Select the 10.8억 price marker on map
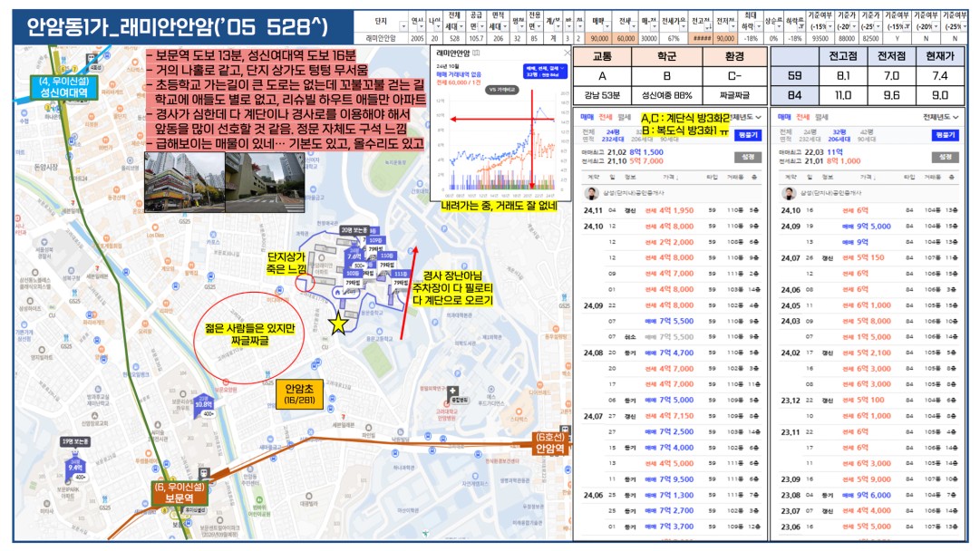Screen dimensions: 980x551 pos(204,405)
